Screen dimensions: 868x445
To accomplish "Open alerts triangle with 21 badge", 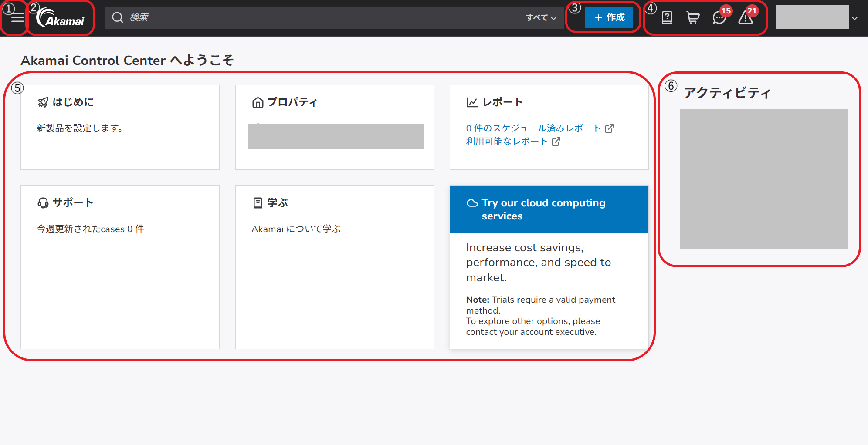I will point(746,17).
